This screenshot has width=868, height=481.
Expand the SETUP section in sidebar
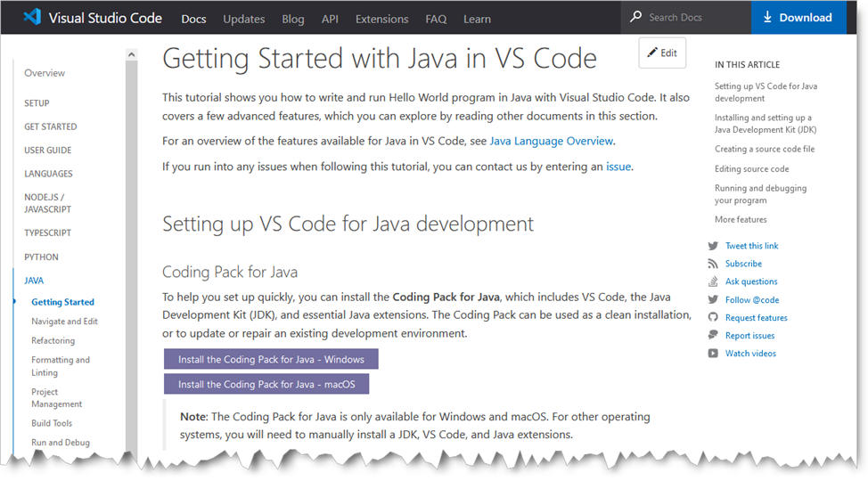(37, 103)
